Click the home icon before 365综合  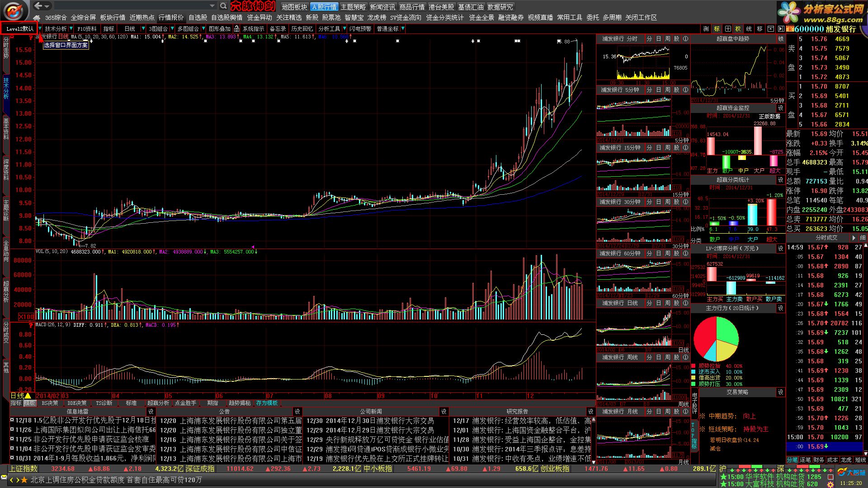click(37, 18)
